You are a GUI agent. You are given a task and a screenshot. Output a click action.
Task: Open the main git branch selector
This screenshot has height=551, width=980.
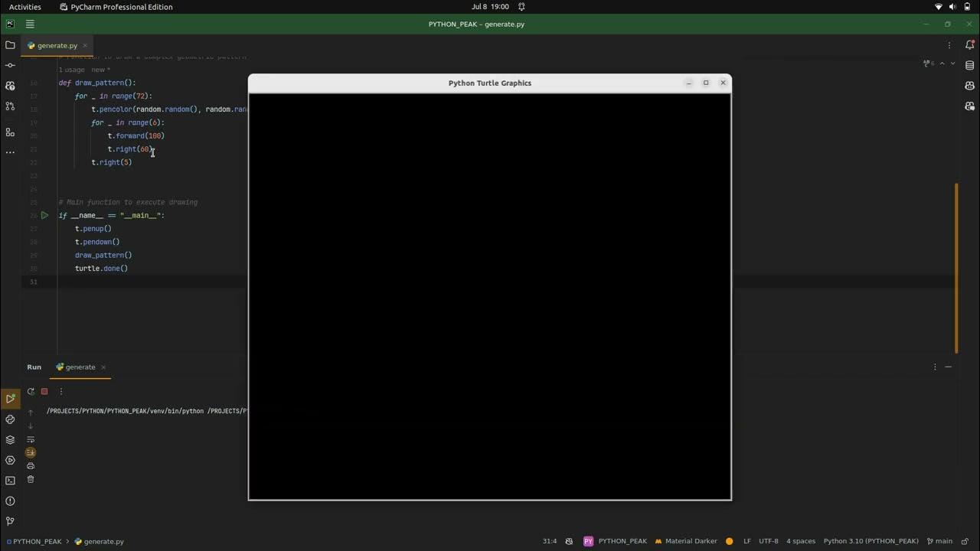[939, 541]
